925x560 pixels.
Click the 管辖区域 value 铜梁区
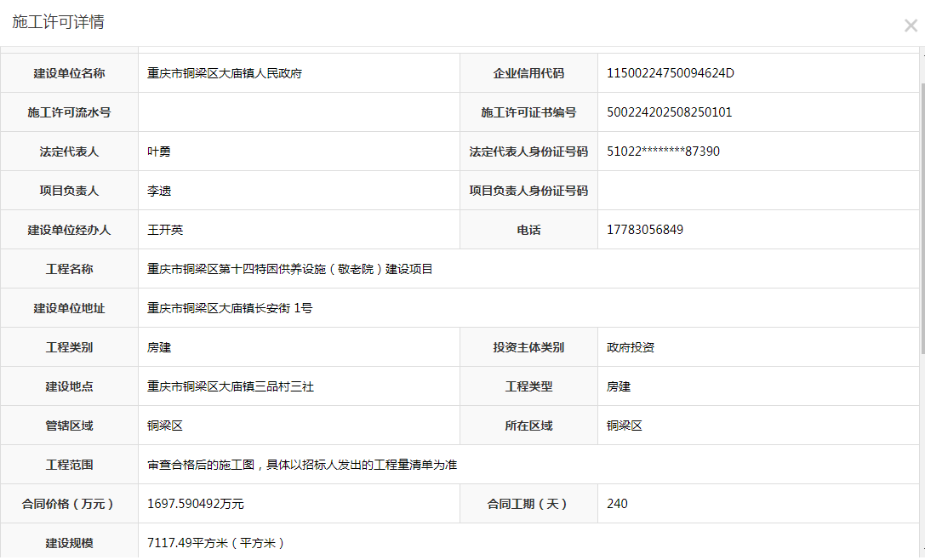click(165, 426)
